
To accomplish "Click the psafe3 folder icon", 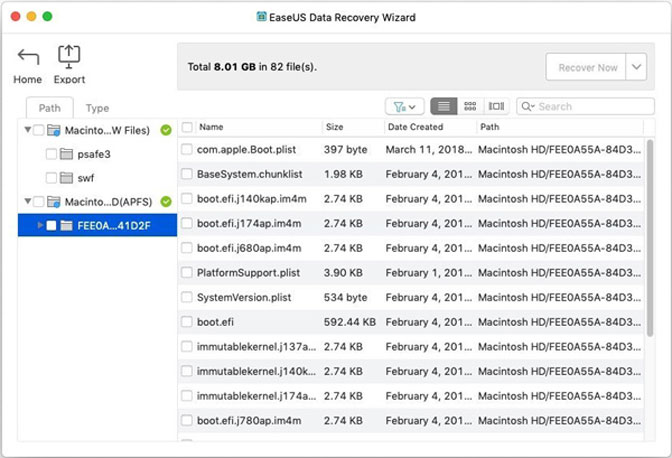I will pyautogui.click(x=66, y=154).
